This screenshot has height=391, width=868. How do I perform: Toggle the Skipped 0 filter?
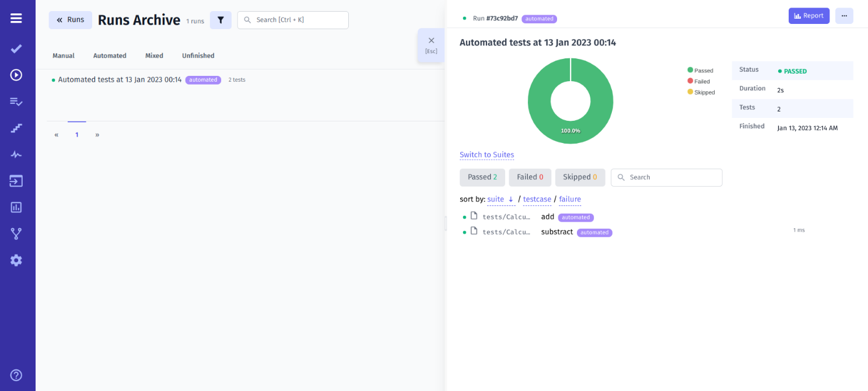(580, 177)
